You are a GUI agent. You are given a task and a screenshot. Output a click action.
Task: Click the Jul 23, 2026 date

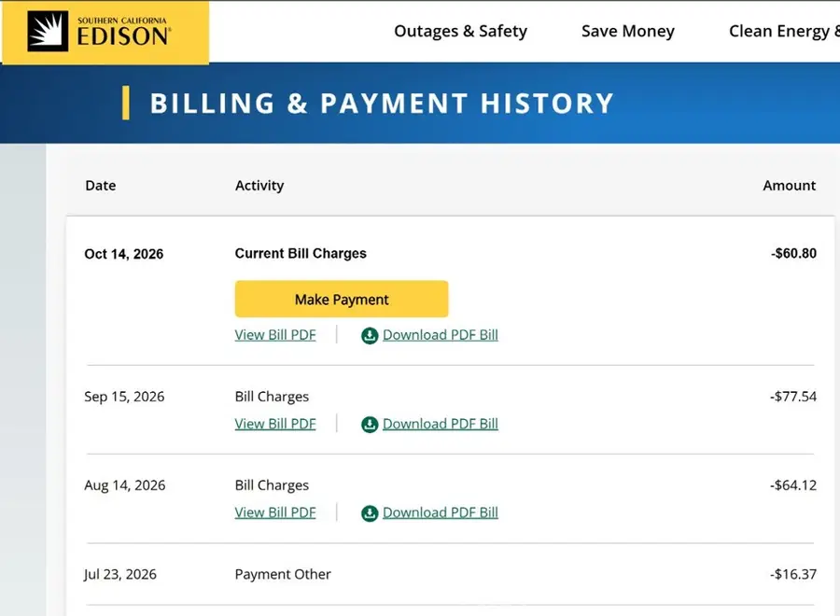(120, 574)
